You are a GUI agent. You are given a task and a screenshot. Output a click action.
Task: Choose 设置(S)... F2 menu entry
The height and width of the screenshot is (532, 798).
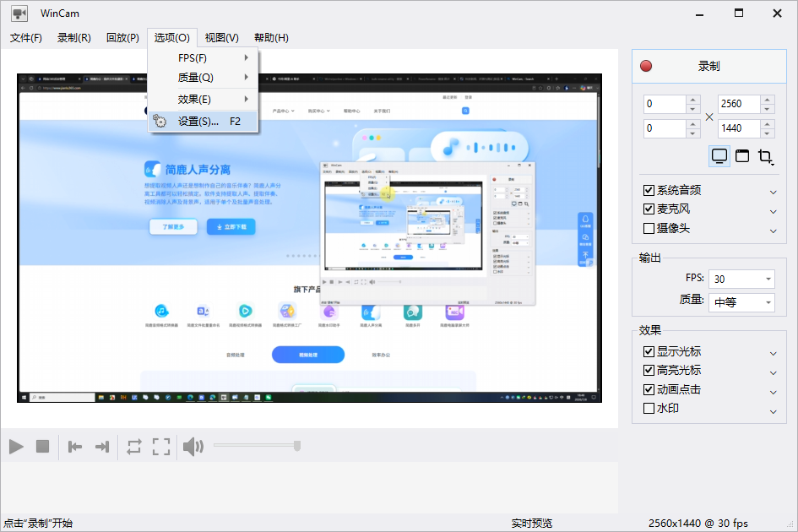pyautogui.click(x=203, y=121)
